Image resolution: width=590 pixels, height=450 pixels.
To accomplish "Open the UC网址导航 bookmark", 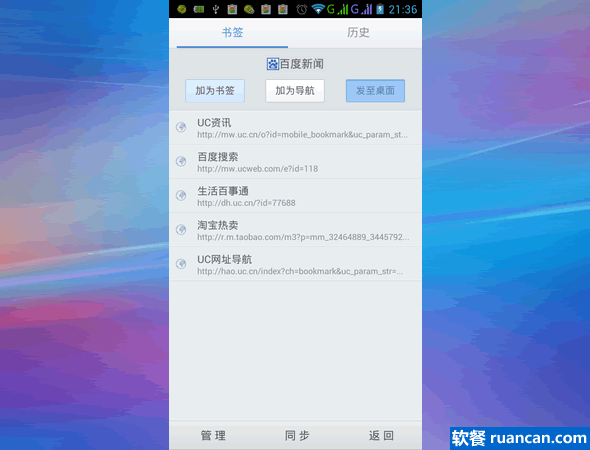I will pos(295,264).
